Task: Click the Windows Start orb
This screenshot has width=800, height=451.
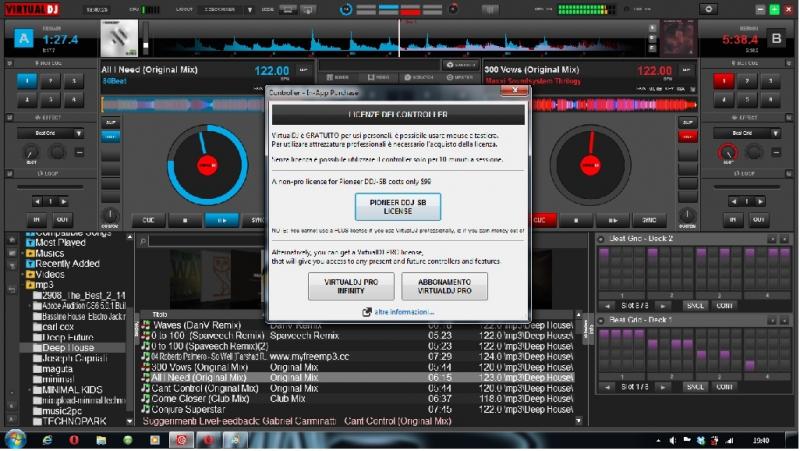Action: [x=16, y=440]
